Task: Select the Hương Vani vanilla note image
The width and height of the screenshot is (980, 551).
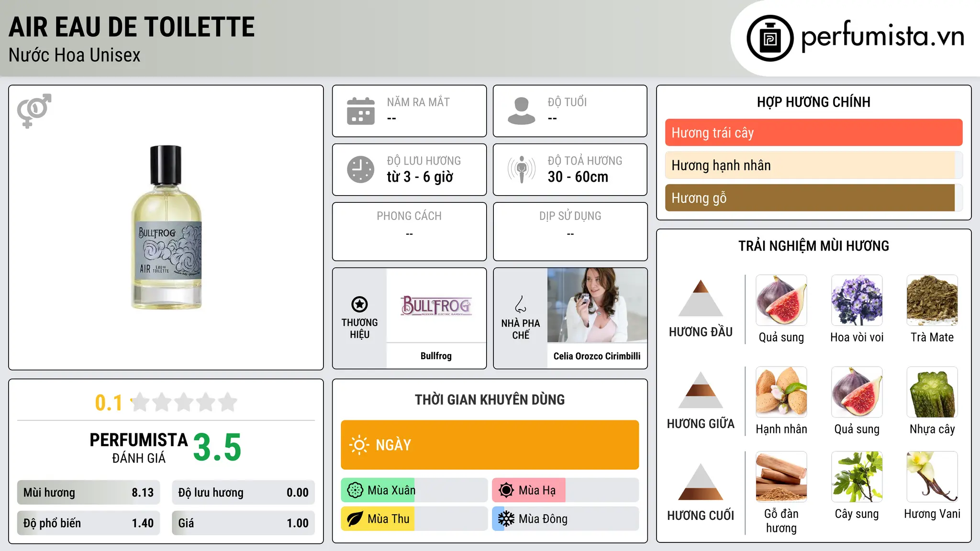Action: 932,477
